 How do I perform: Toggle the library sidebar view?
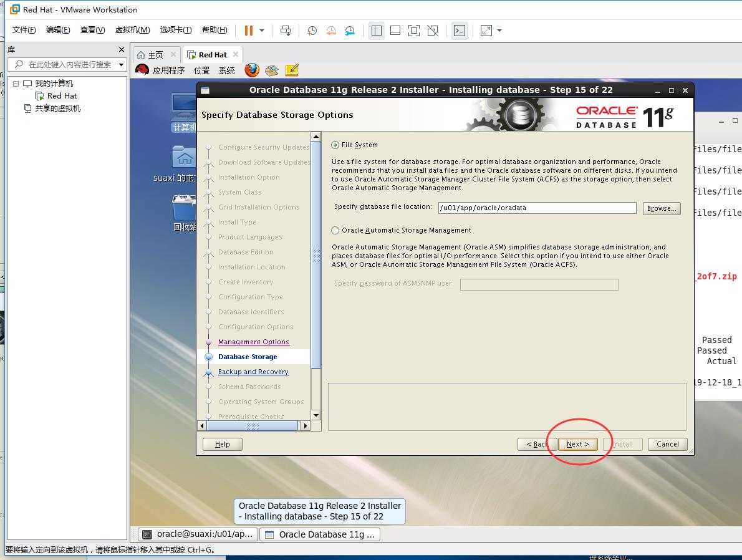[x=376, y=31]
